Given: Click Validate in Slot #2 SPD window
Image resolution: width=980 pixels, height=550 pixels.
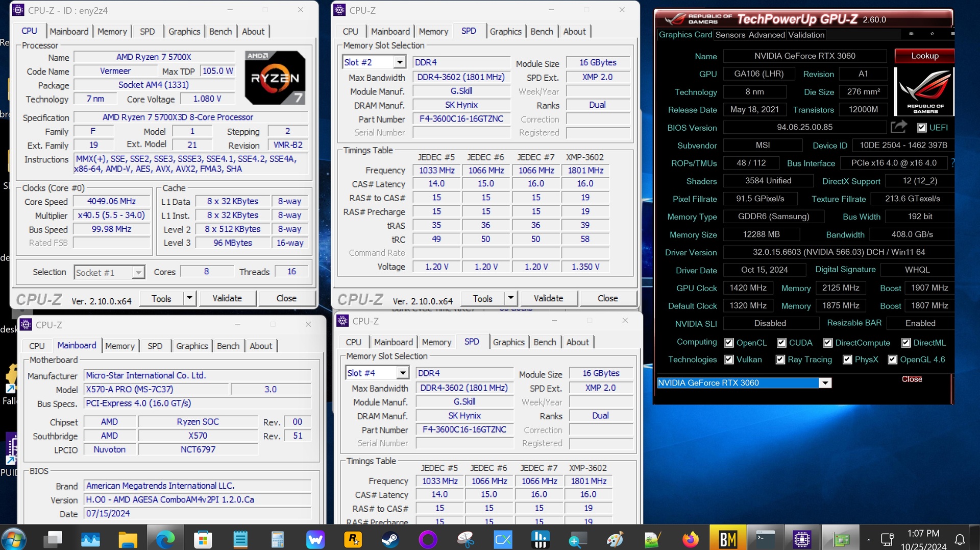Looking at the screenshot, I should (548, 298).
